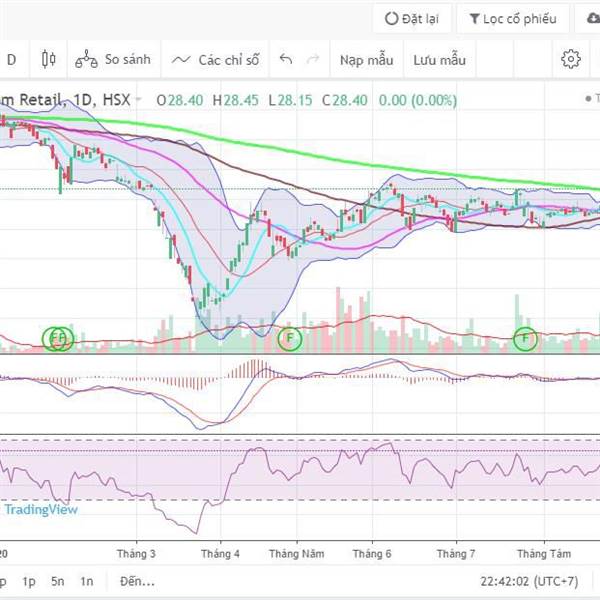Image resolution: width=600 pixels, height=600 pixels.
Task: Click the F marker near Tháng Năm
Action: [x=290, y=338]
